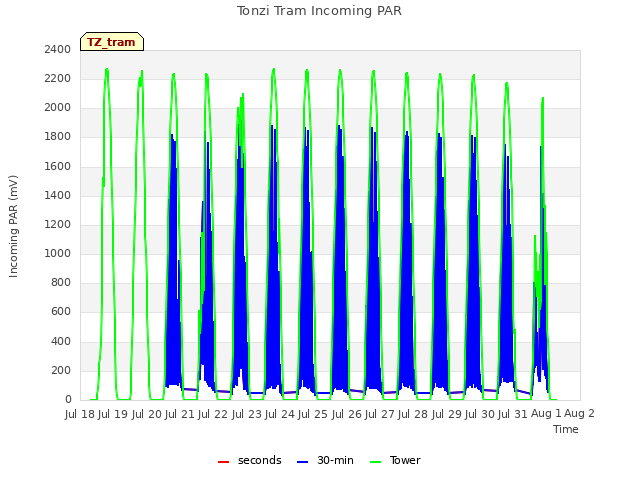640x480 pixels.
Task: Click the 2400 y-axis tick label
Action: tap(58, 49)
